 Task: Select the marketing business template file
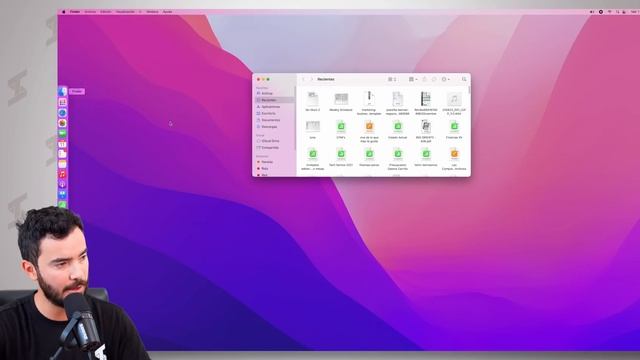(369, 103)
